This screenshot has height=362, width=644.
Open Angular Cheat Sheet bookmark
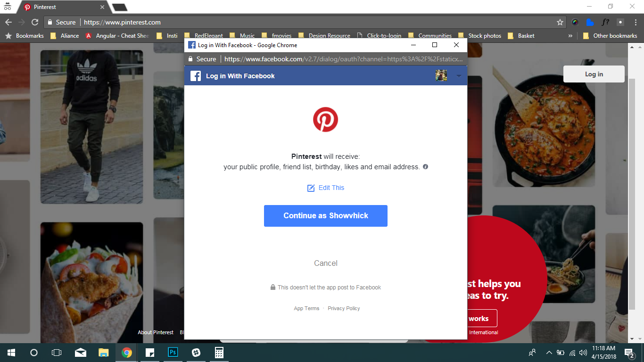[x=117, y=36]
